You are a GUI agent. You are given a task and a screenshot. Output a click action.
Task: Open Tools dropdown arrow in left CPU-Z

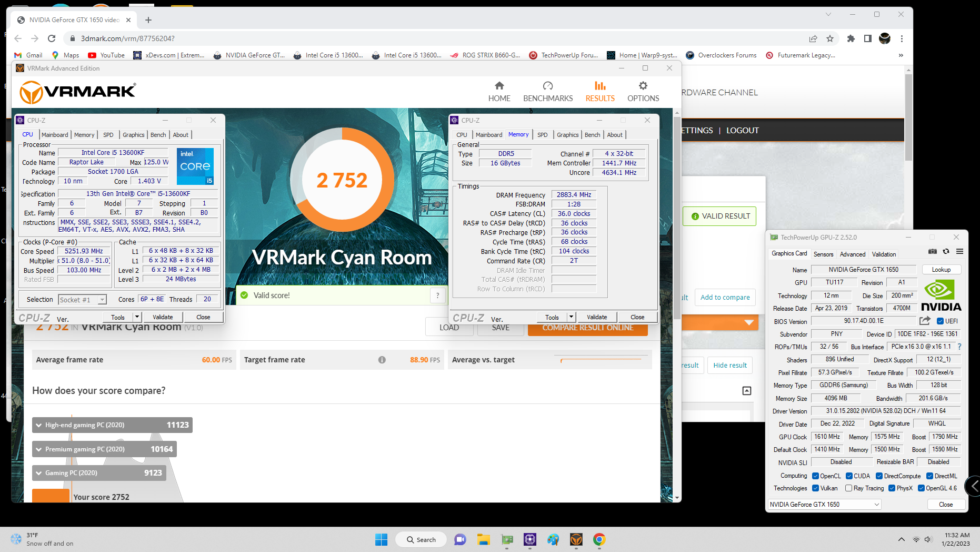click(137, 317)
